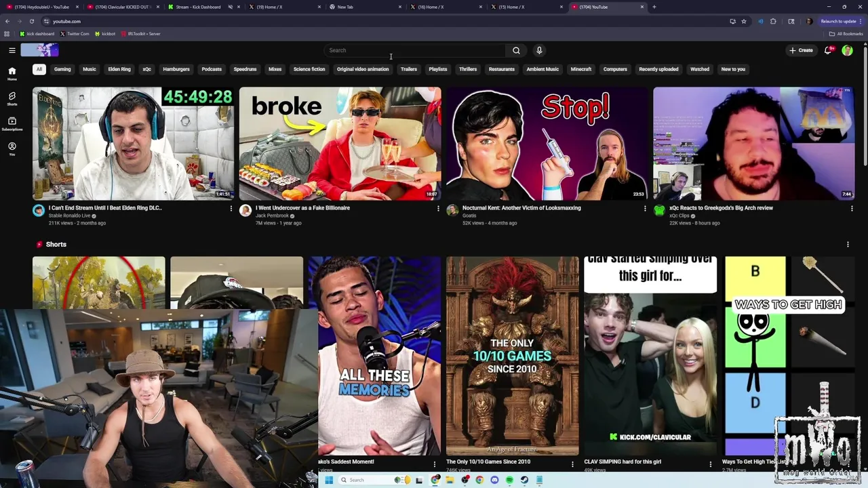The width and height of the screenshot is (868, 488).
Task: Select the Recently uploaded filter chip
Action: (658, 69)
